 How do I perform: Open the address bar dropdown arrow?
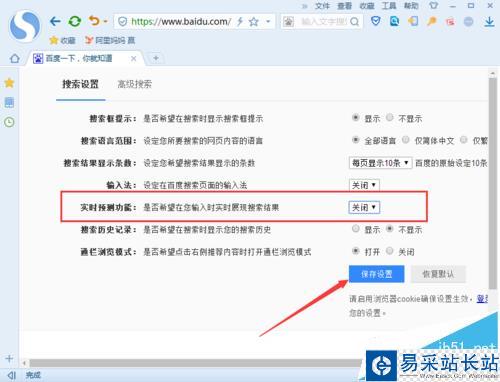pos(268,22)
